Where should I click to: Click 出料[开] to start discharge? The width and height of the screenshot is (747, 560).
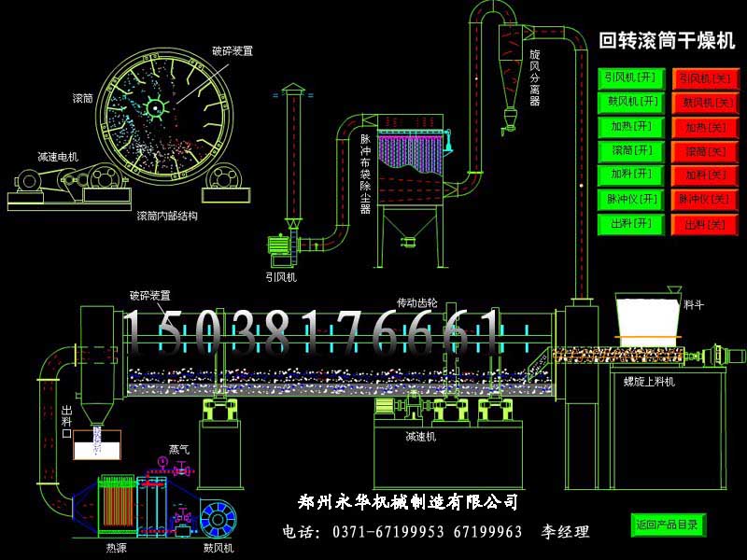630,224
